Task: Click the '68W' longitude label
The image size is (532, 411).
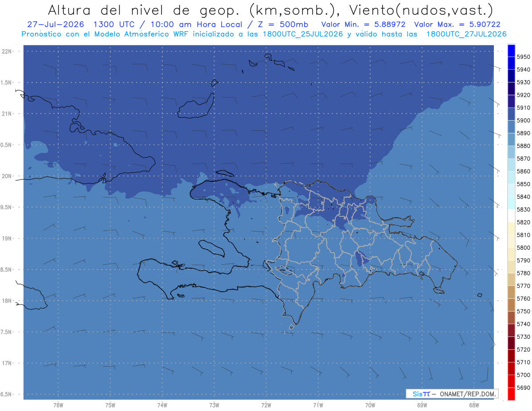Action: point(474,405)
